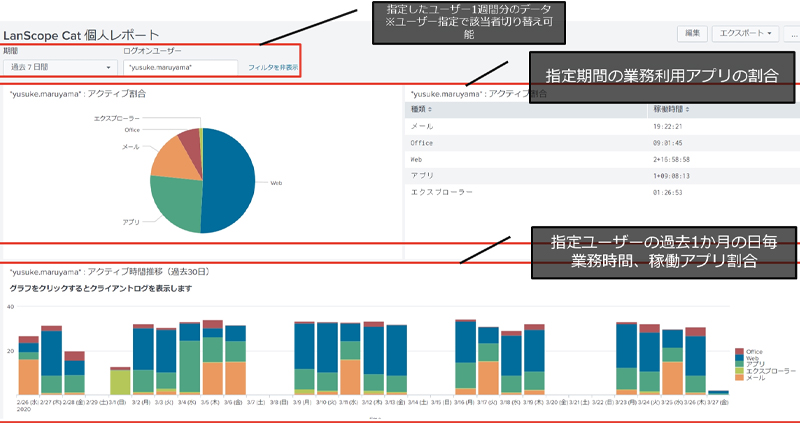Click the 3/25 bar in chart
800x423 pixels.
(672, 362)
